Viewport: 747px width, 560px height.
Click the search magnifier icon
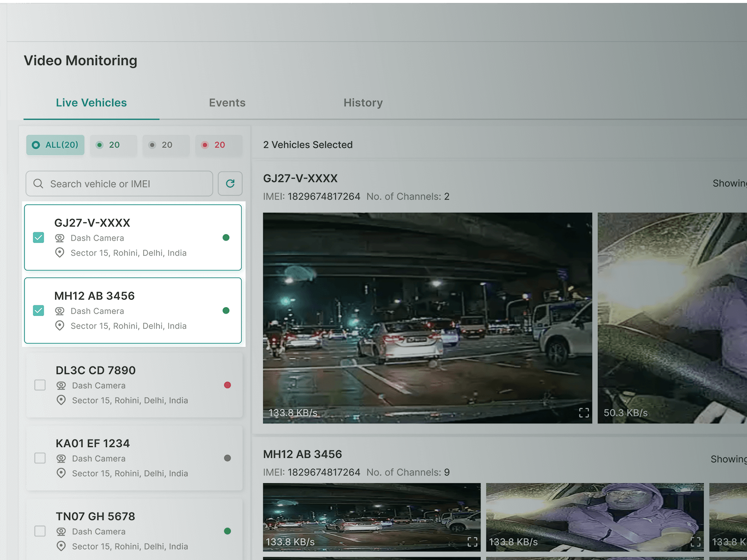click(x=38, y=183)
